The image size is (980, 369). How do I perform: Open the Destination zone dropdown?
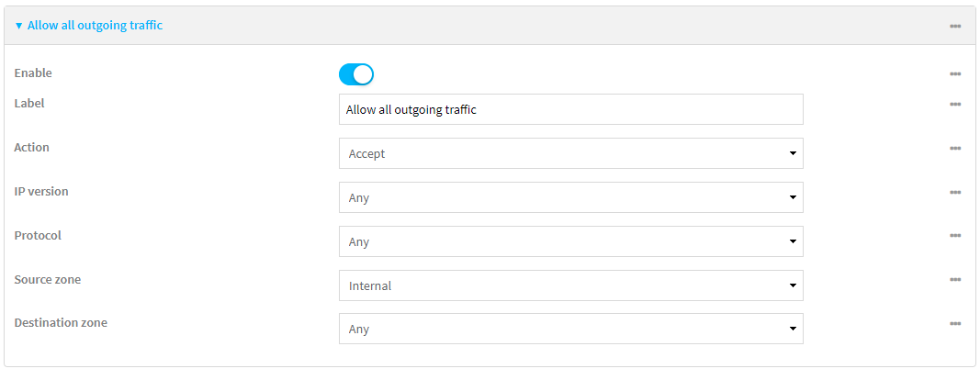pos(570,329)
